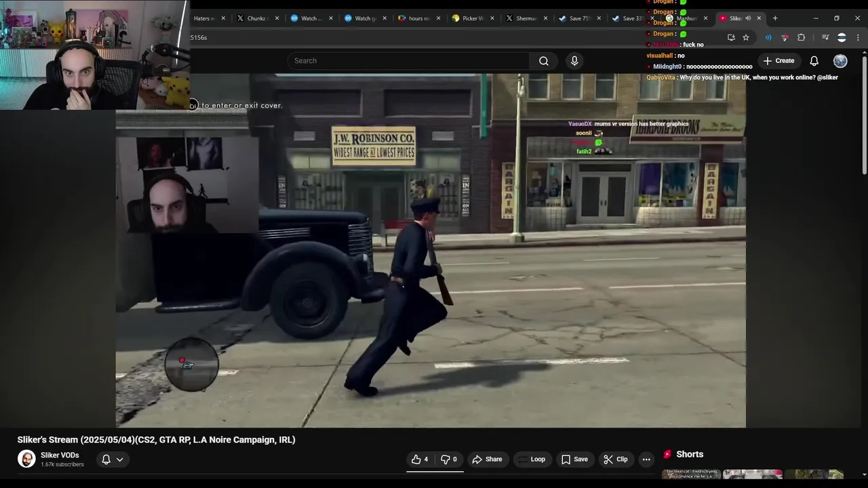
Task: Click the video title text
Action: coord(157,440)
